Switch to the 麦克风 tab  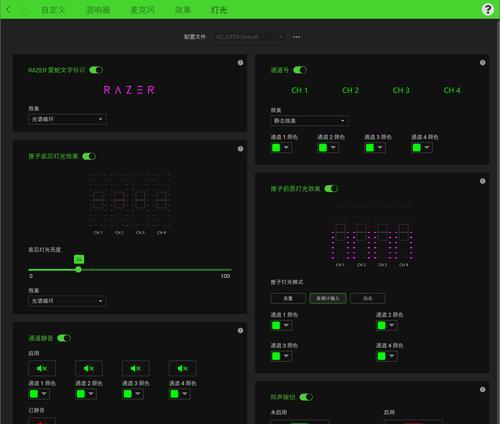tap(142, 10)
